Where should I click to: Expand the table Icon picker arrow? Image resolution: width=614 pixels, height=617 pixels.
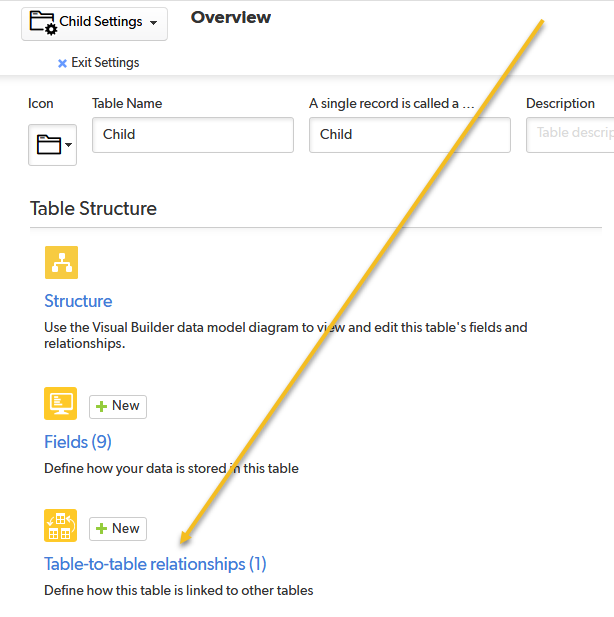coord(68,145)
